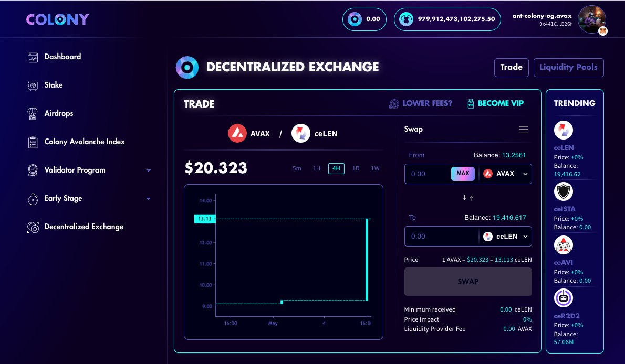Switch chart timeframe to 1H
Image resolution: width=625 pixels, height=364 pixels.
pos(317,168)
